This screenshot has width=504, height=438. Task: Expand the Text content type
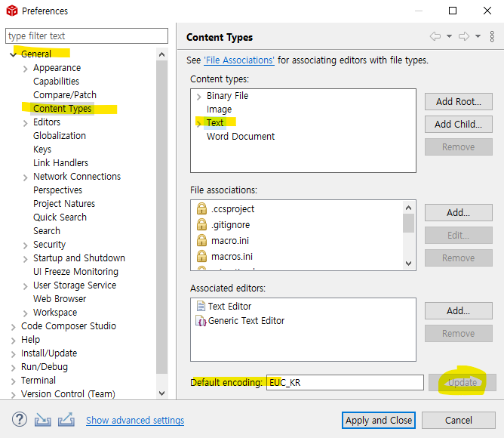point(199,124)
